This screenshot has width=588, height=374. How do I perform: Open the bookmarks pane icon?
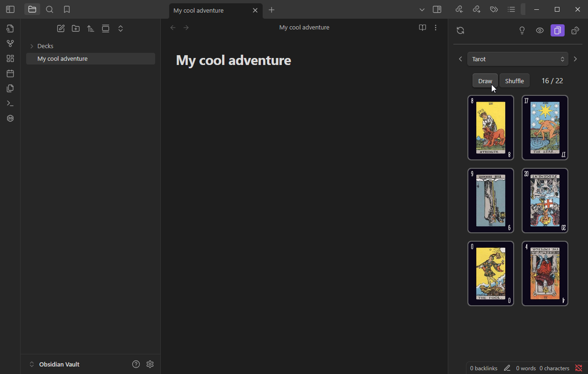(x=67, y=9)
